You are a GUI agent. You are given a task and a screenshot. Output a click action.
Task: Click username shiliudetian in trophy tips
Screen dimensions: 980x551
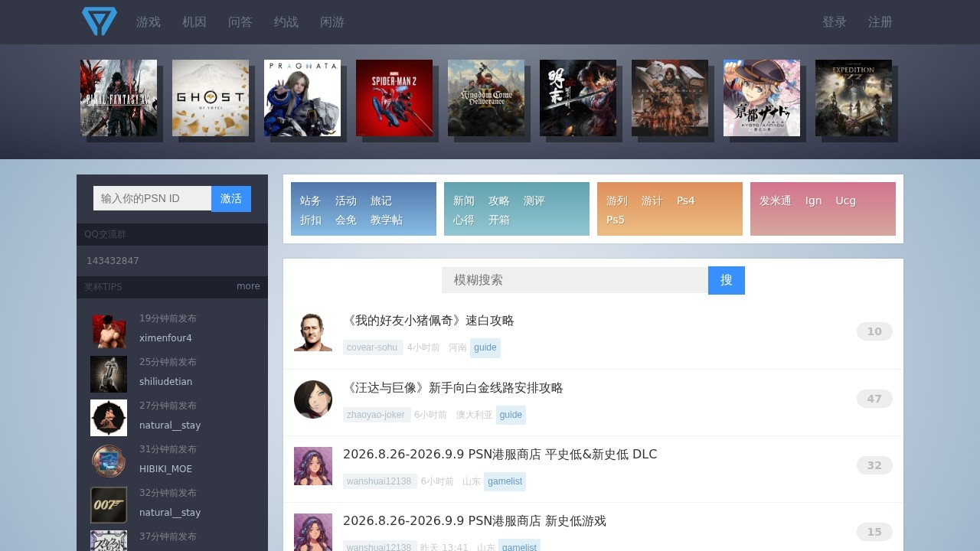[166, 382]
